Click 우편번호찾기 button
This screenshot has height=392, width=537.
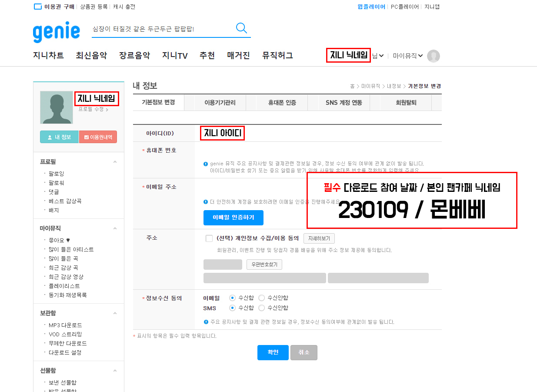pos(264,265)
